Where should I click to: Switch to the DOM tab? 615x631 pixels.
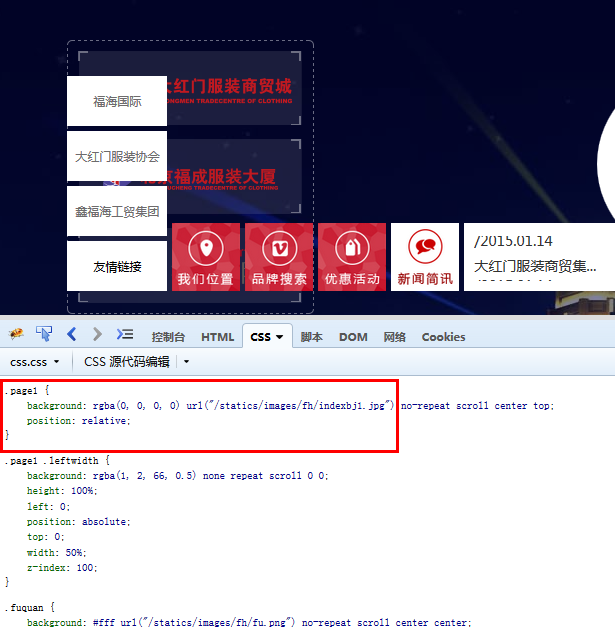pyautogui.click(x=353, y=337)
